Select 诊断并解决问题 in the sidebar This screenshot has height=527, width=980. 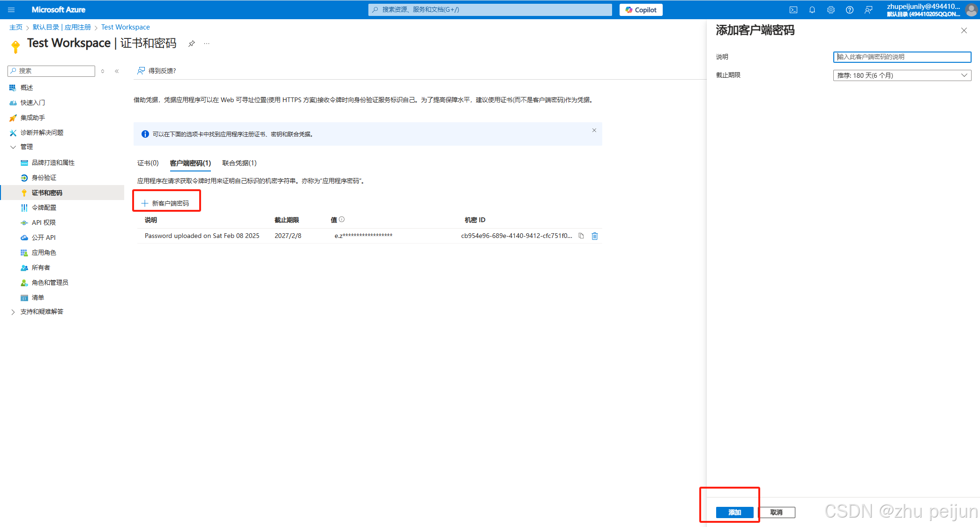[x=40, y=133]
